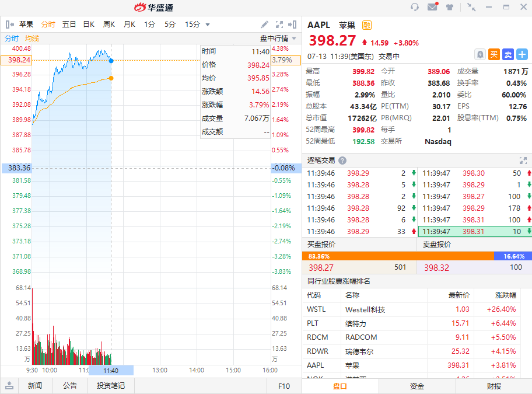This screenshot has width=532, height=394.
Task: Open the messages envelope icon
Action: tap(433, 6)
